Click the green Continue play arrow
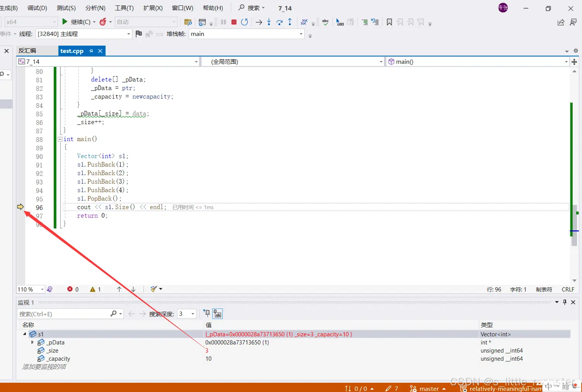Viewport: 582px width, 392px height. [65, 22]
